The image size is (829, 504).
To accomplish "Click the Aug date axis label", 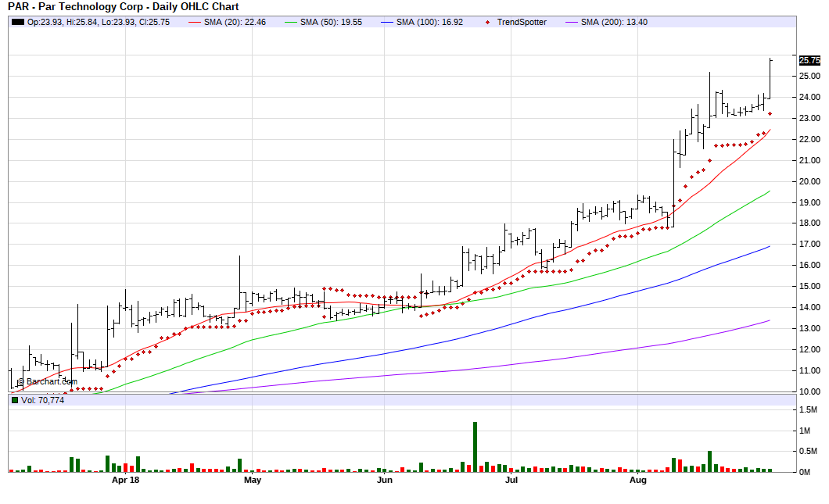I will click(x=638, y=480).
